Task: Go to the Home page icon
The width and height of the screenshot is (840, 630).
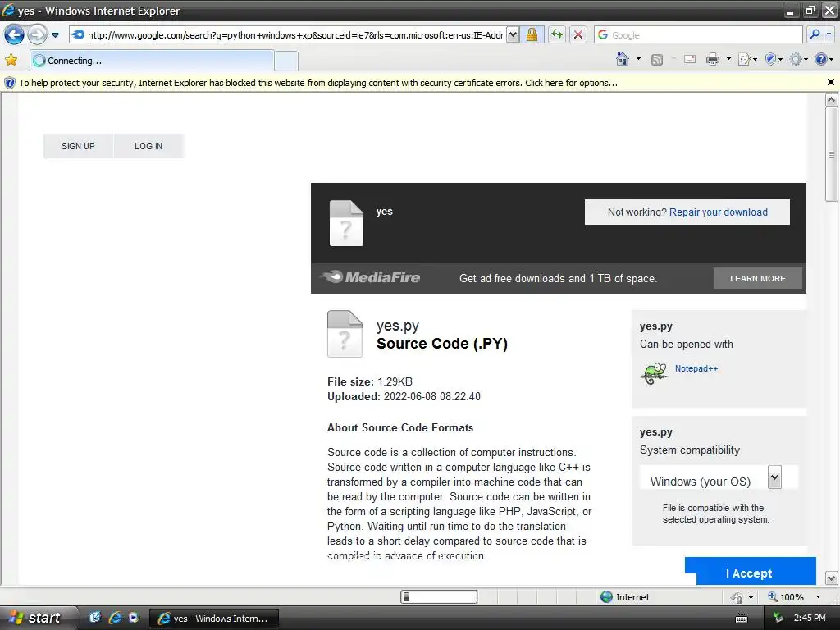Action: [623, 59]
